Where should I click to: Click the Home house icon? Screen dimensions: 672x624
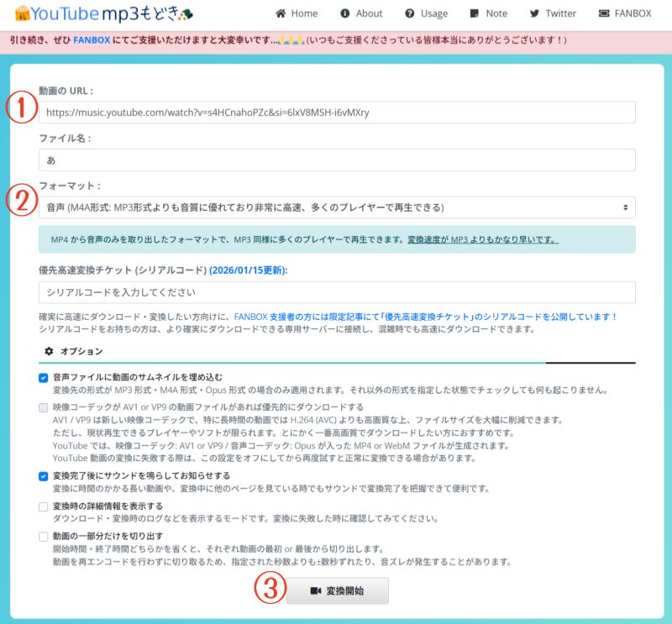point(281,13)
